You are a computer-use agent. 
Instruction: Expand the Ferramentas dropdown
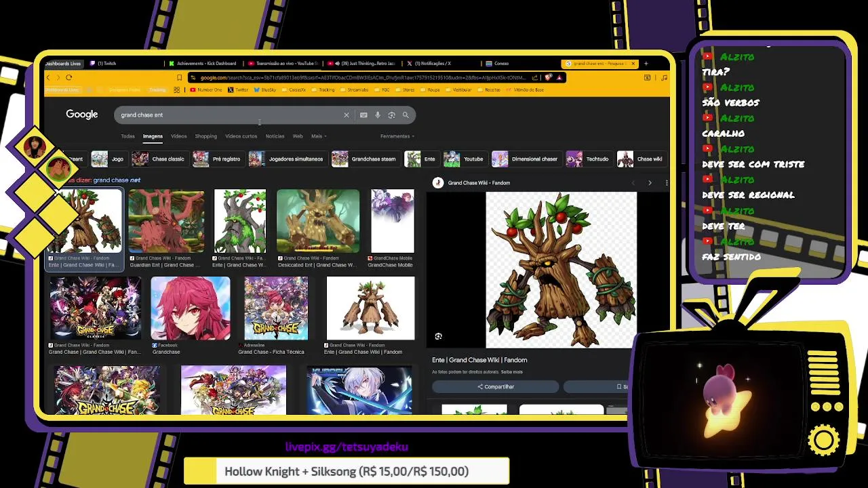397,136
